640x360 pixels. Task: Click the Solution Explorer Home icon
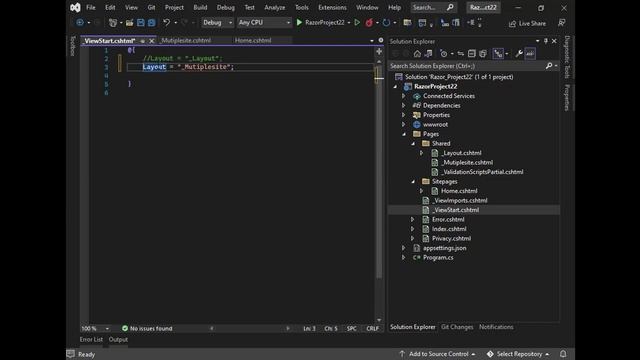click(417, 53)
